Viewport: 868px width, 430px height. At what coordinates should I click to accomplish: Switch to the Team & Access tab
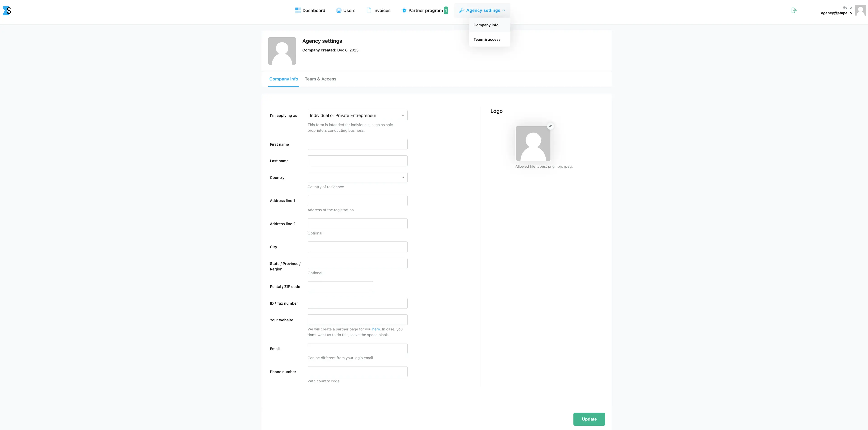tap(321, 79)
